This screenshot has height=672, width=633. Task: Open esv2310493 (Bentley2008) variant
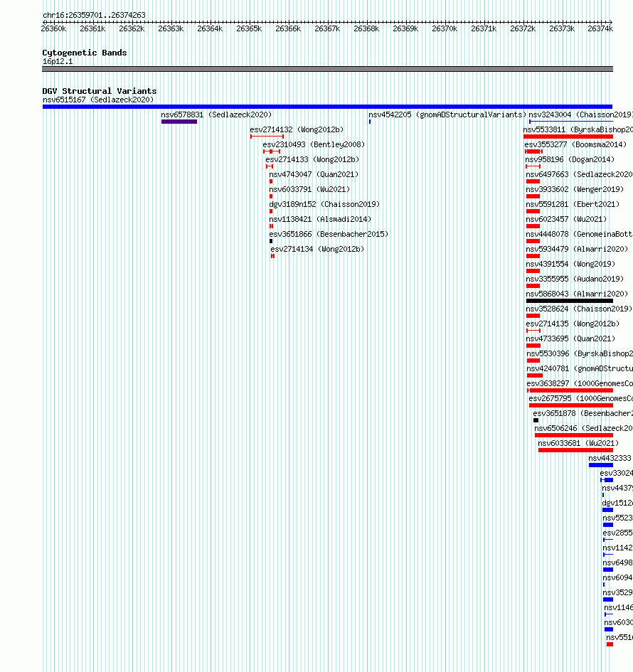[314, 145]
